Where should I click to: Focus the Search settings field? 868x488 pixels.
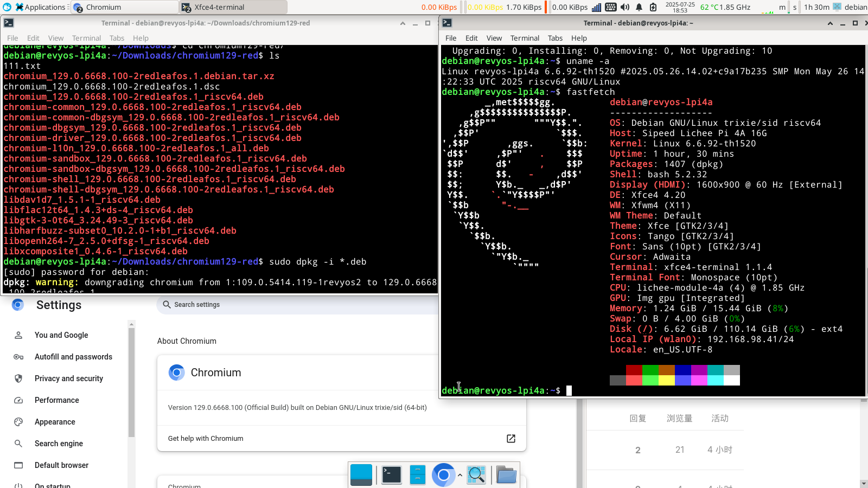(298, 305)
